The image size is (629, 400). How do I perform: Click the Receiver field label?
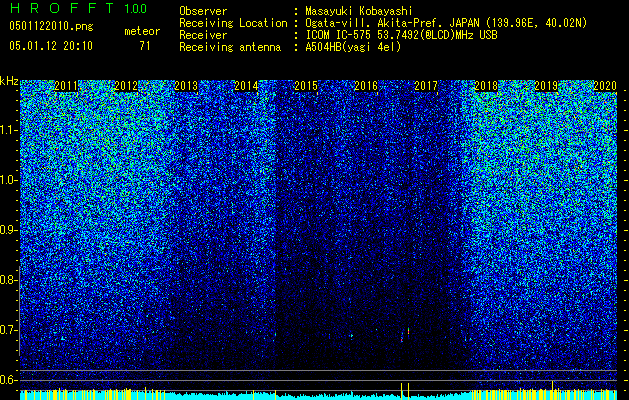[x=203, y=35]
